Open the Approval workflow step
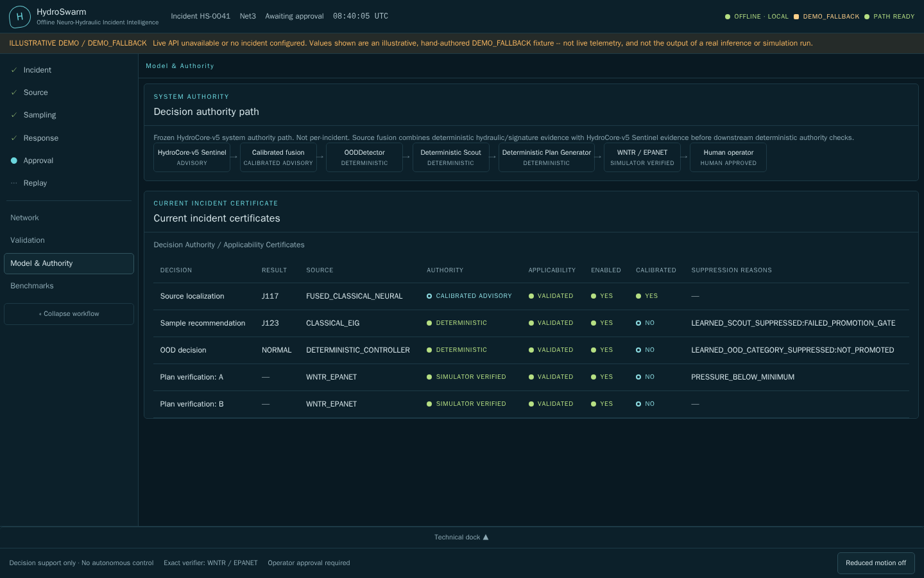The width and height of the screenshot is (924, 578). (x=69, y=161)
